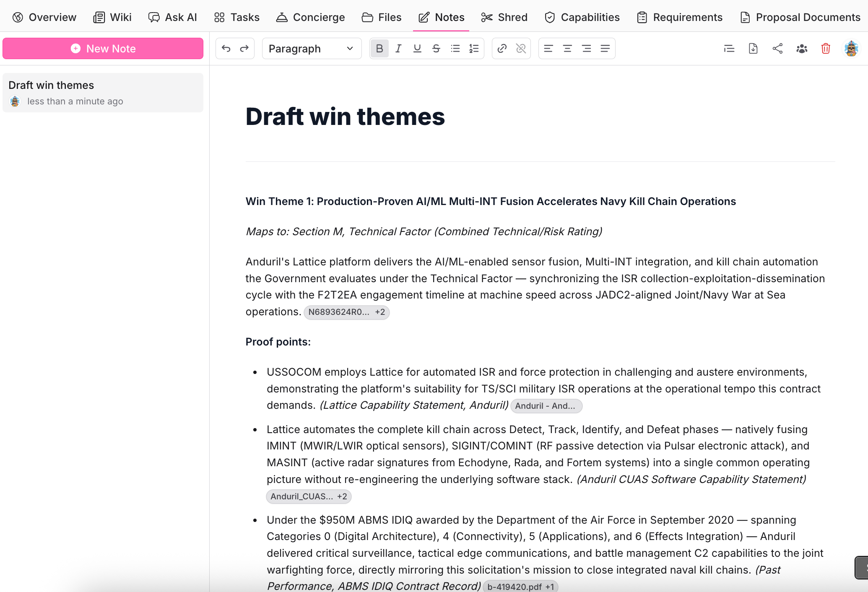Viewport: 868px width, 592px height.
Task: Click the Redo arrow icon
Action: point(244,49)
